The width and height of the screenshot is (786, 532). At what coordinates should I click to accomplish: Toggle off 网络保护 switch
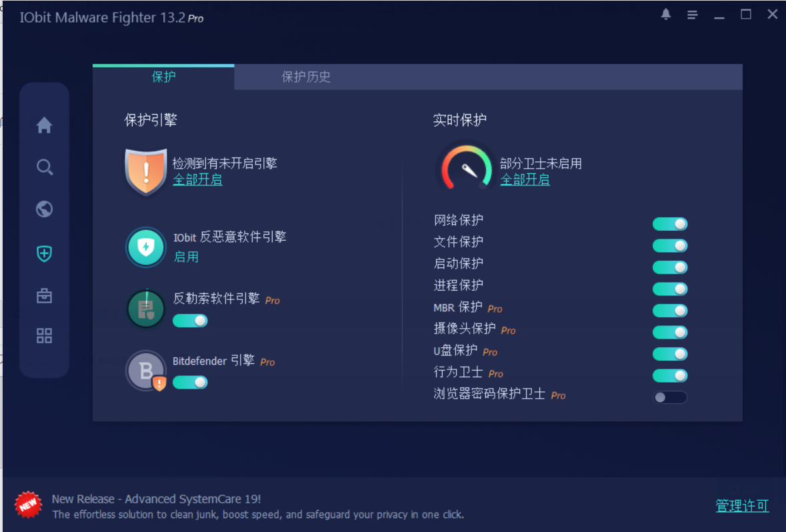pos(669,224)
